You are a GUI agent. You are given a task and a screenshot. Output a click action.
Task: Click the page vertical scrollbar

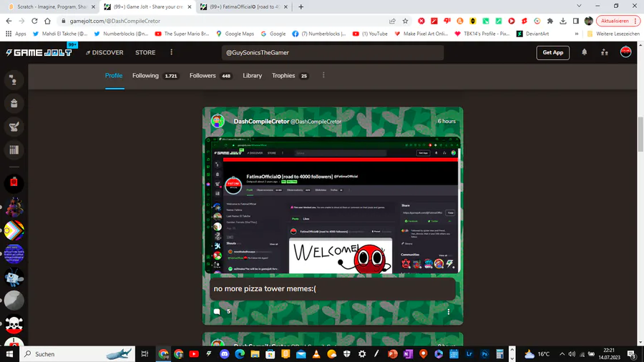tap(640, 133)
